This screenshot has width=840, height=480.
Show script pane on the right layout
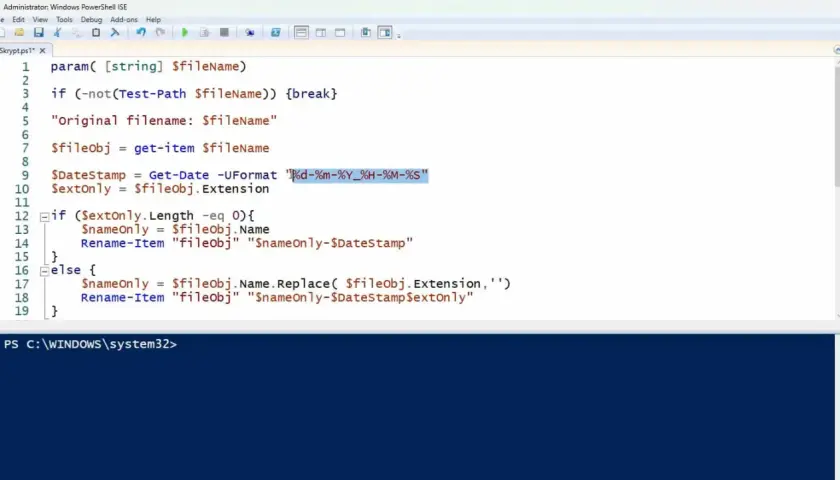tap(320, 33)
